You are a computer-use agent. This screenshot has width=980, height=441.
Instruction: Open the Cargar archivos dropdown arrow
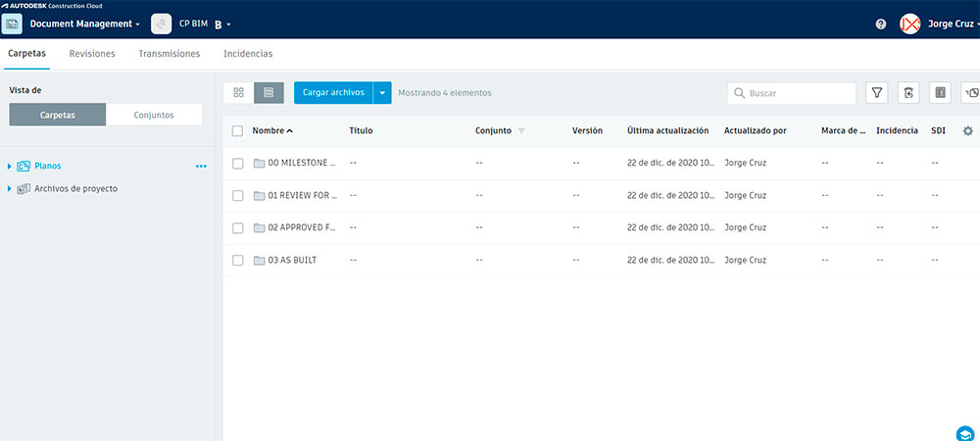382,93
